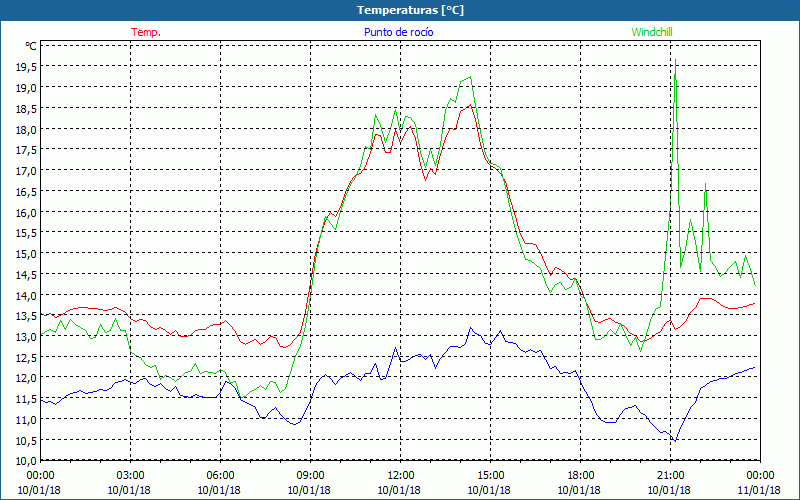The width and height of the screenshot is (800, 500).
Task: Click the '11,0' y-axis value
Action: (27, 420)
